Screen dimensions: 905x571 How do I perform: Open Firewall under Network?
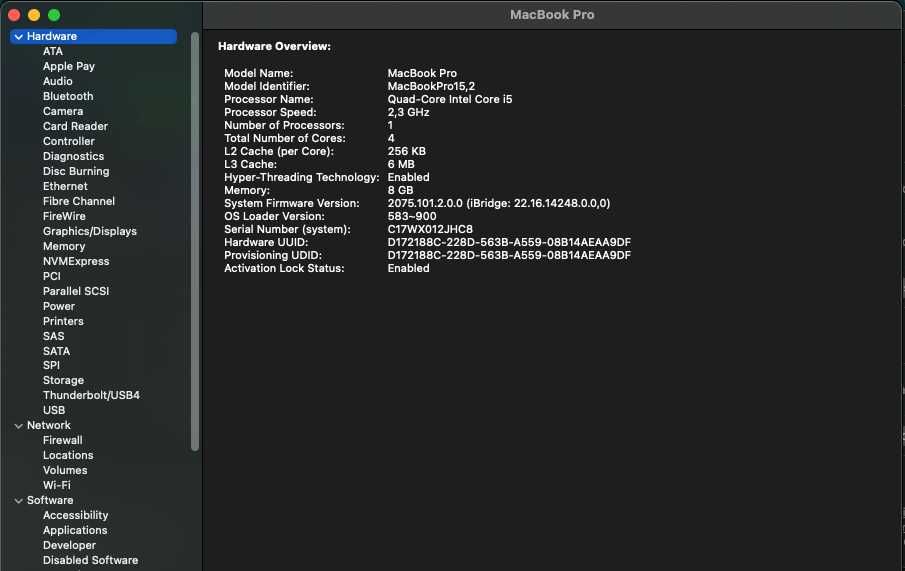click(x=62, y=441)
